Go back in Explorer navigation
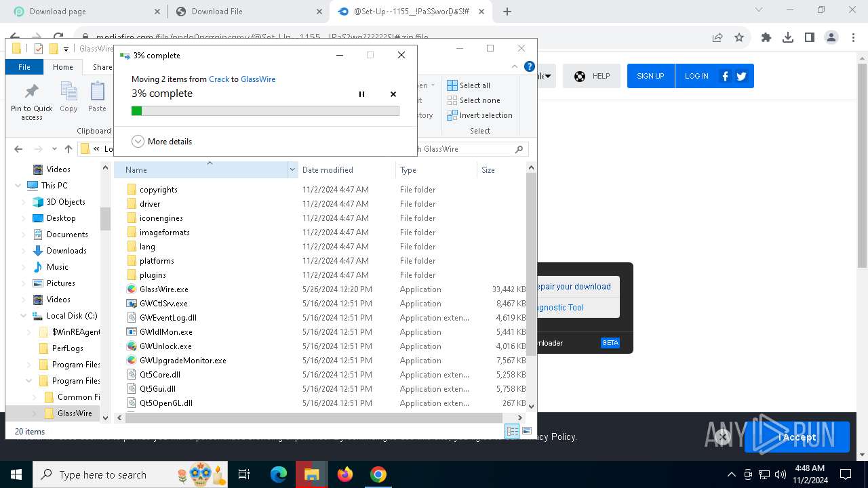868x488 pixels. pos(18,149)
